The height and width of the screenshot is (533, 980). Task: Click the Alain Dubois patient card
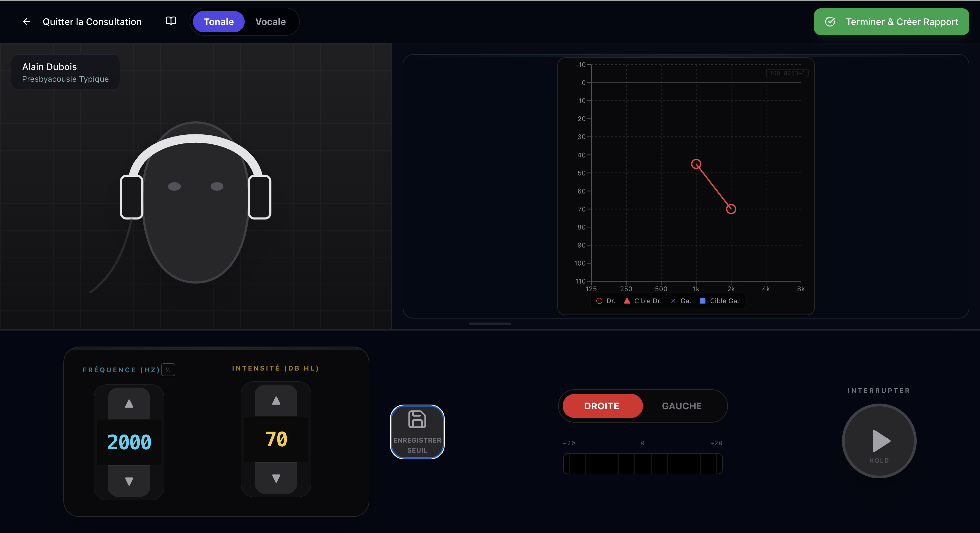65,72
